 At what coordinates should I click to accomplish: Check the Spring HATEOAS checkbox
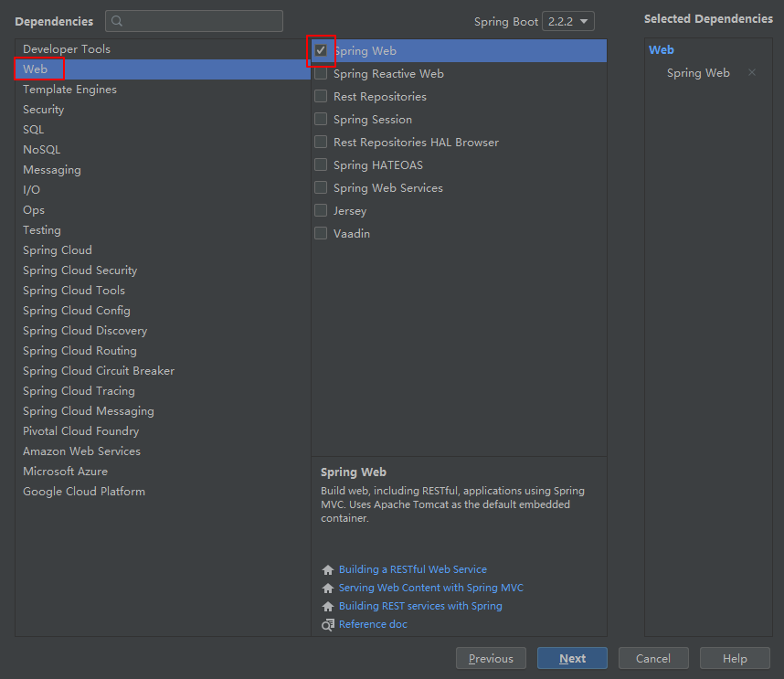tap(321, 164)
